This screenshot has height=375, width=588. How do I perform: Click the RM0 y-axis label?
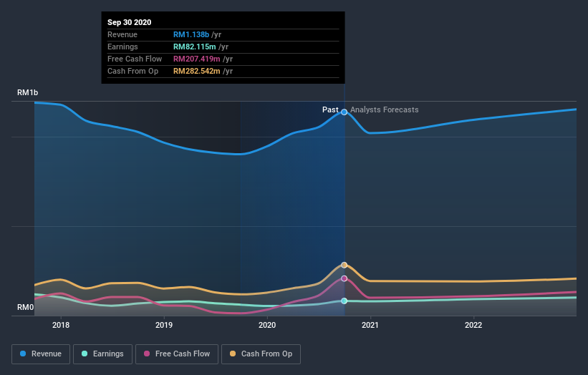(26, 307)
